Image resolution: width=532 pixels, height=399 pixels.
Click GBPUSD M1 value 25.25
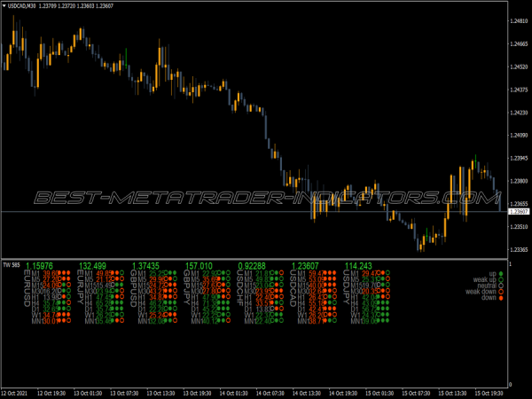pyautogui.click(x=157, y=273)
